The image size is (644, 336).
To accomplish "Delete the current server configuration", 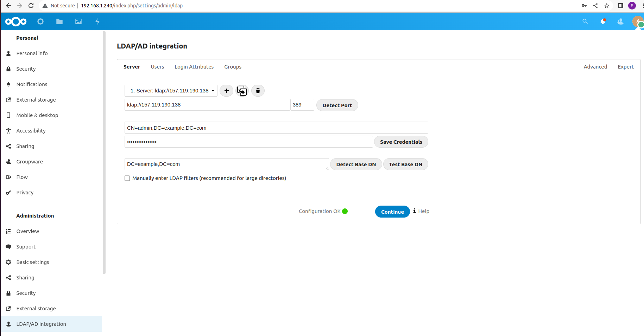I will 258,91.
